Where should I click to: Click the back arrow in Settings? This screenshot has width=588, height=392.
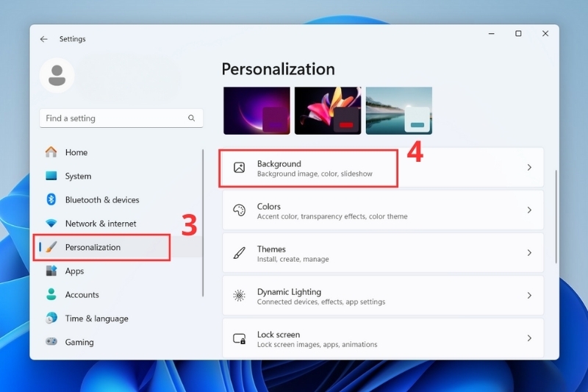coord(44,39)
